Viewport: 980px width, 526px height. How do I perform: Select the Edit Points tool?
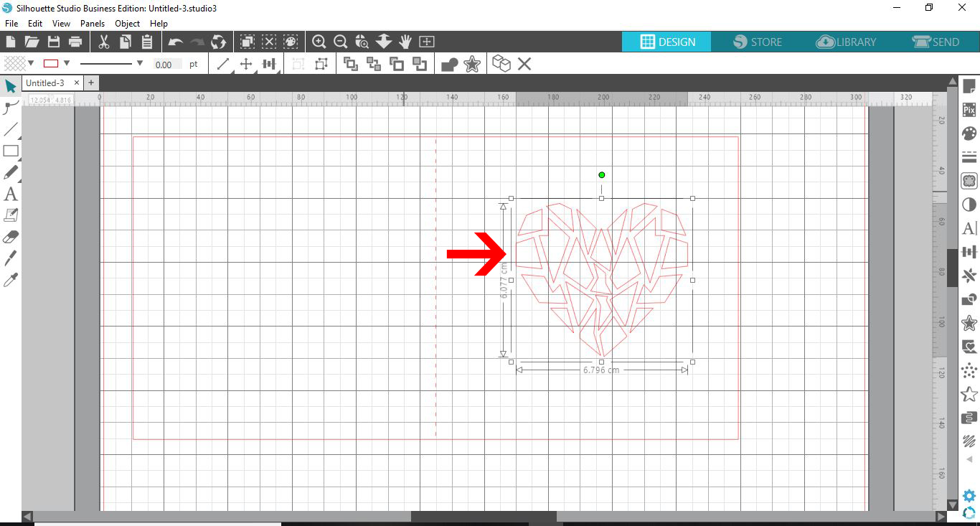click(10, 108)
